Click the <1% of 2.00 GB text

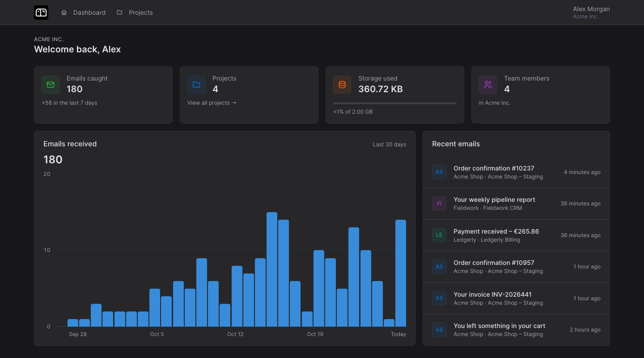[353, 112]
